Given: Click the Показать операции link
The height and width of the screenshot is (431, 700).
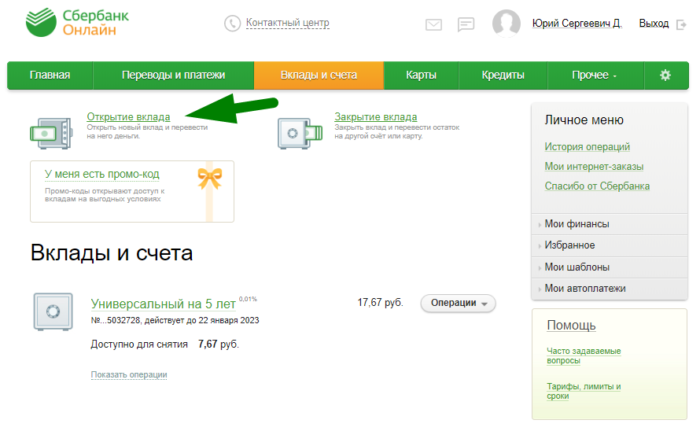Looking at the screenshot, I should [129, 375].
